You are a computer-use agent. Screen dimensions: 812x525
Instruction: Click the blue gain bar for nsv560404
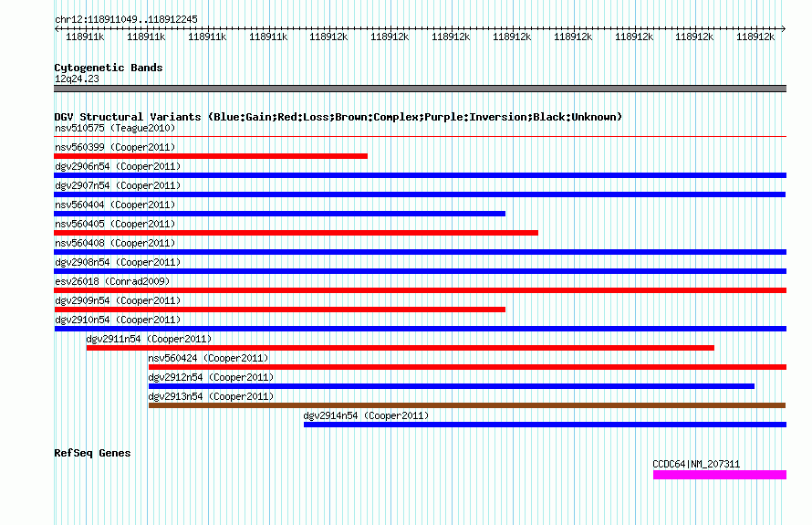point(280,214)
